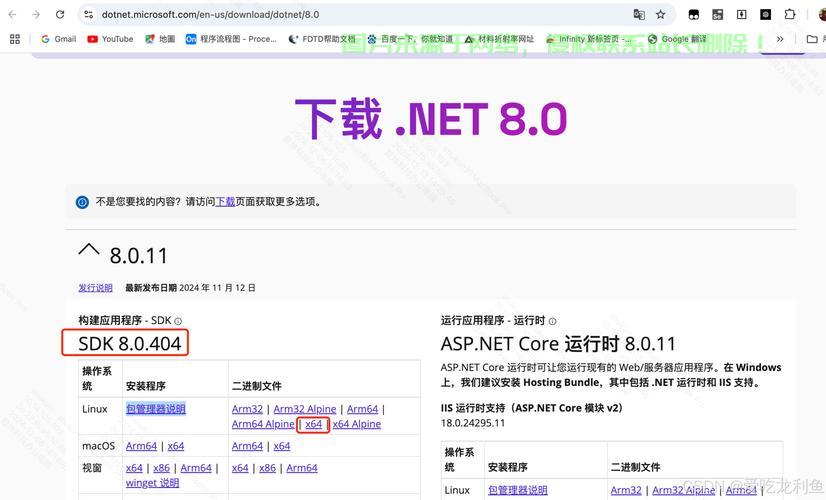The height and width of the screenshot is (500, 826).
Task: Download ASP.NET Core runtime Linux Arm32 binary
Action: (x=626, y=490)
